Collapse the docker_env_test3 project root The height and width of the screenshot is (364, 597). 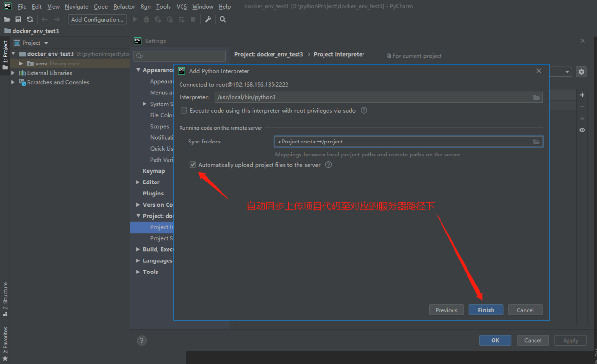coord(13,54)
